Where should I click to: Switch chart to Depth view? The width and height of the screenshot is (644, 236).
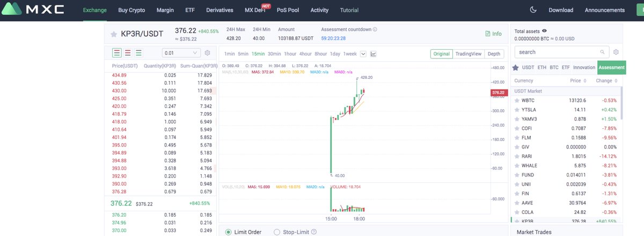494,54
